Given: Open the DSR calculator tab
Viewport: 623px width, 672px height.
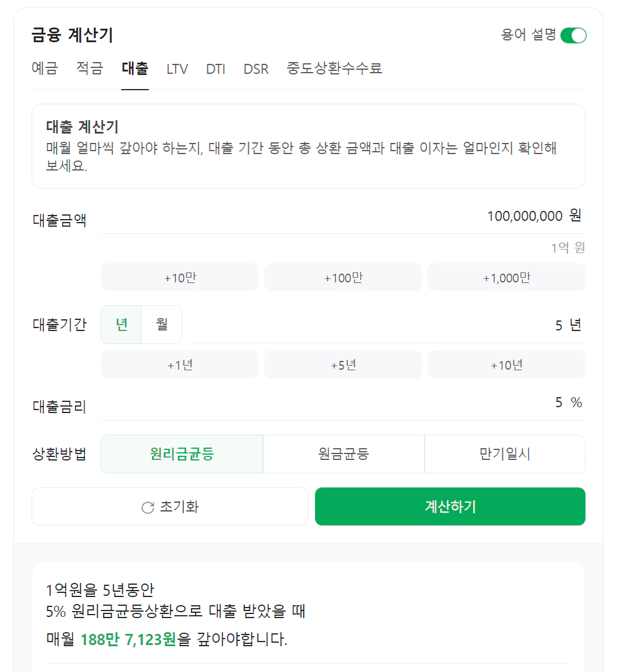Looking at the screenshot, I should point(256,69).
